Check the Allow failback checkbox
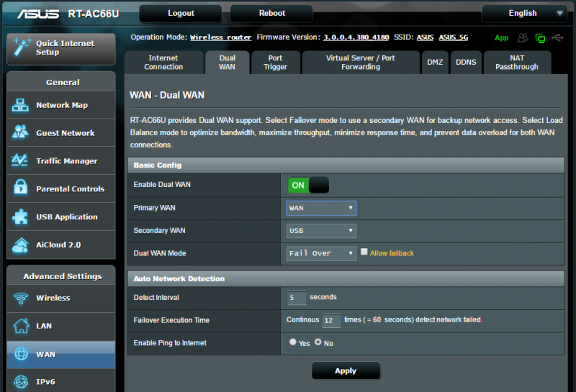Screen dimensions: 576x392 click(364, 252)
